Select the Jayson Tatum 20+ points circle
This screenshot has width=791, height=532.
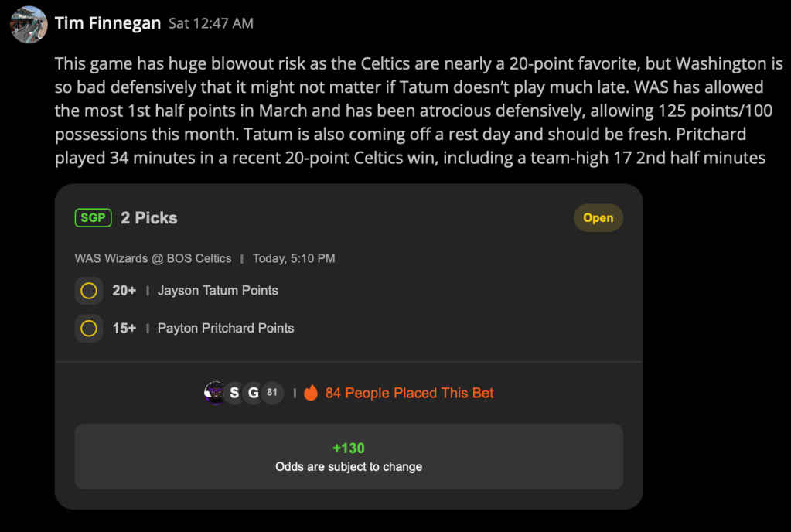[x=89, y=291]
